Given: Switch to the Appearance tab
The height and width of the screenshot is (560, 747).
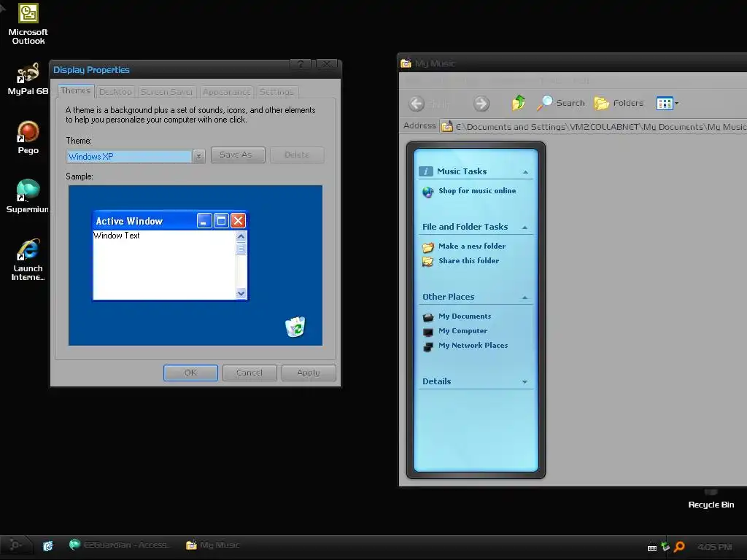Looking at the screenshot, I should coord(226,92).
